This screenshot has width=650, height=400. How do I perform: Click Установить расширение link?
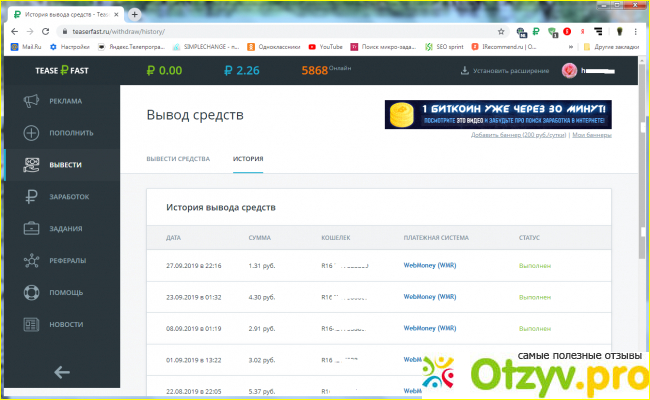504,71
